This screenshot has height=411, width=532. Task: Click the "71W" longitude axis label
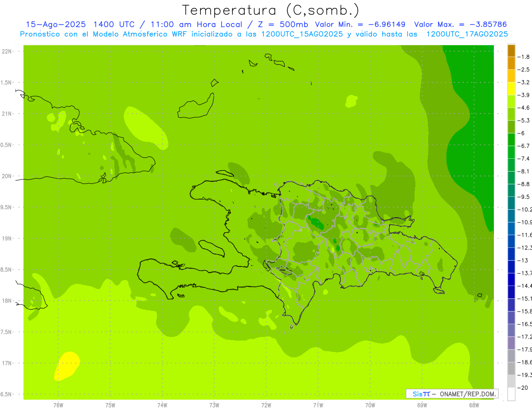318,405
